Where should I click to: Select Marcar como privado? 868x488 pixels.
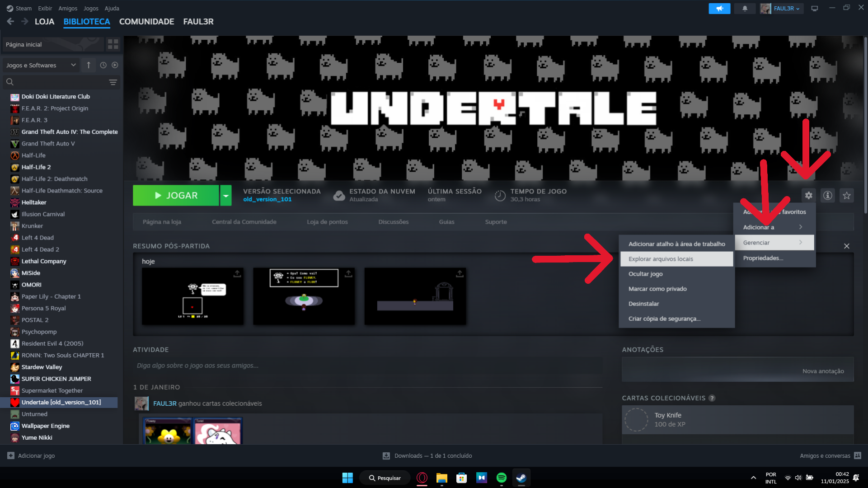[676, 289]
